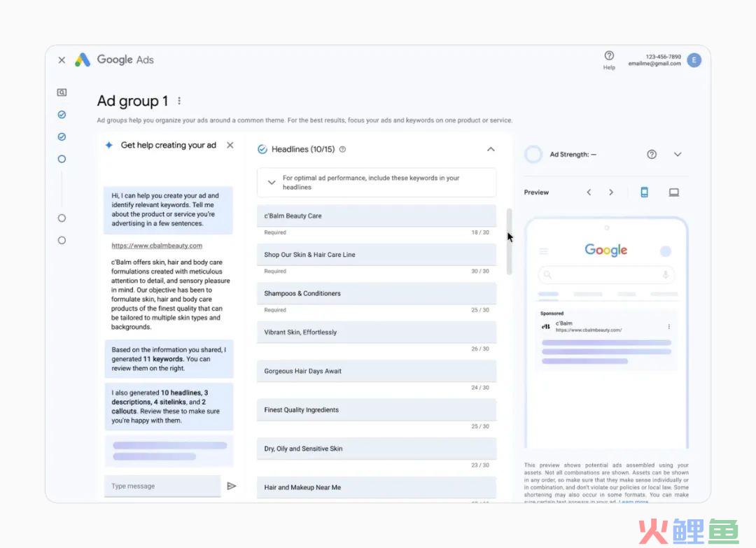Screen dimensions: 756x548
Task: Click the headlines list scrollbar
Action: click(509, 242)
